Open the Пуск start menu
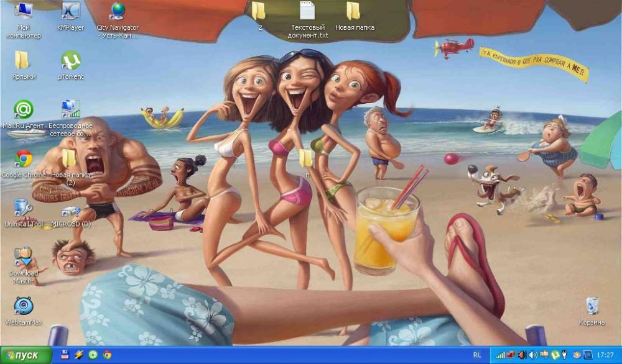622x364 pixels. tap(26, 355)
